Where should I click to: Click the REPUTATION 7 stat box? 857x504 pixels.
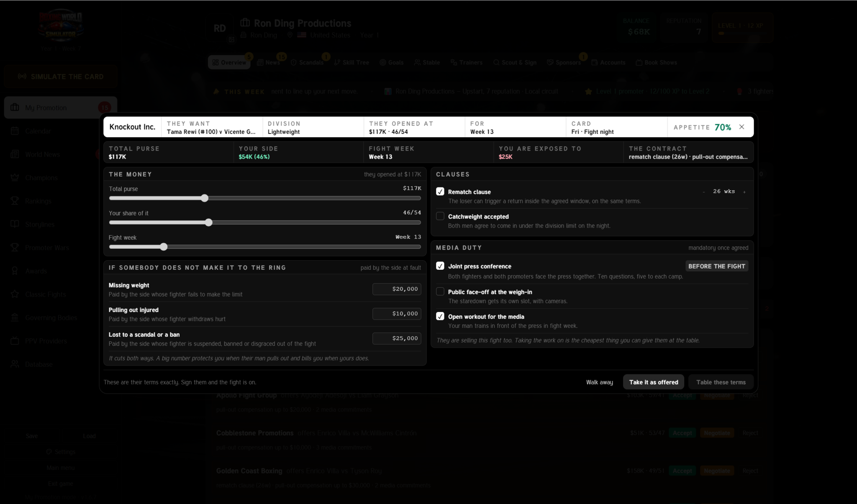point(685,27)
